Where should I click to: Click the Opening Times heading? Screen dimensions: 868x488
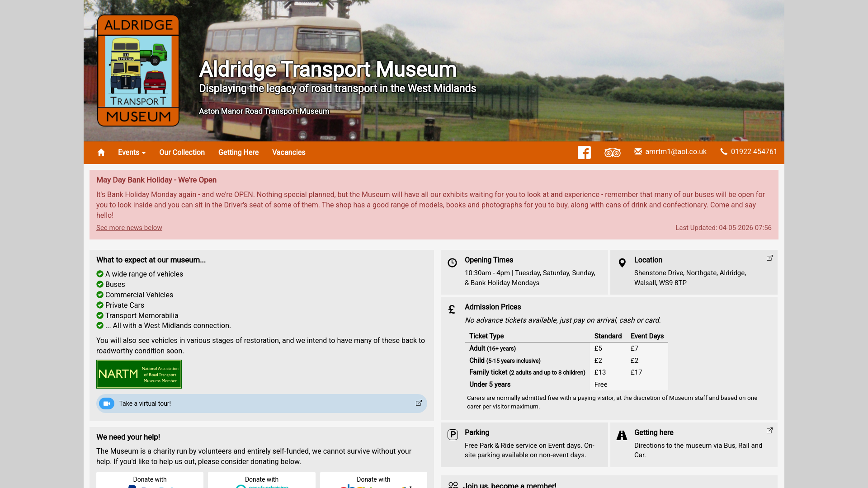489,260
